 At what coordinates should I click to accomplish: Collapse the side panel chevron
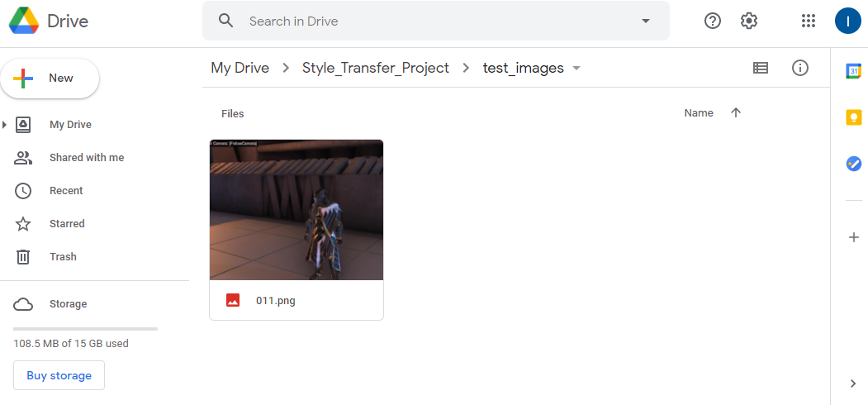click(x=854, y=384)
